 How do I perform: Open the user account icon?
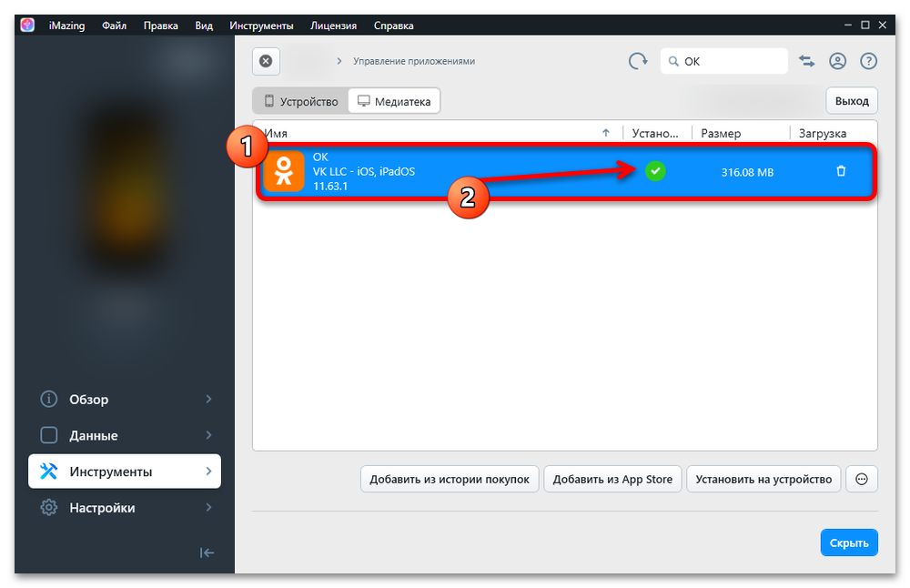point(837,61)
